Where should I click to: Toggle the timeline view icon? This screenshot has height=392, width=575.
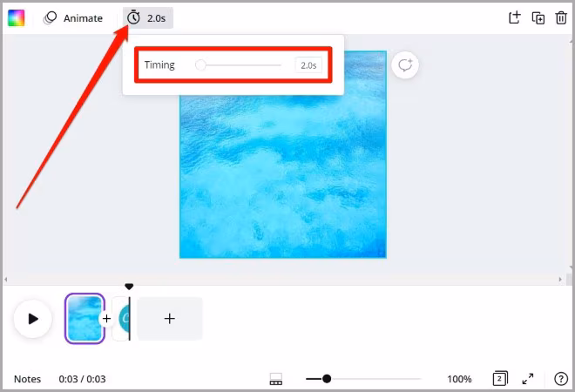(276, 379)
